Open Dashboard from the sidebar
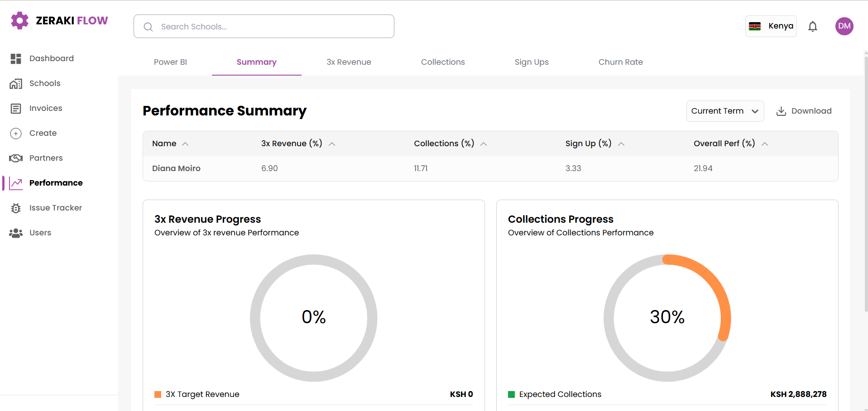The image size is (868, 411). tap(51, 58)
